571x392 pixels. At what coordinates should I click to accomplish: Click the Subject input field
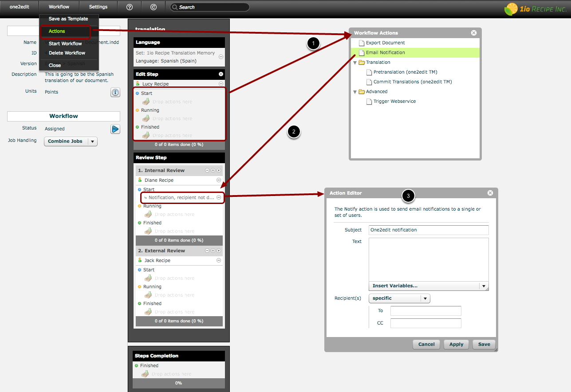[x=429, y=230]
